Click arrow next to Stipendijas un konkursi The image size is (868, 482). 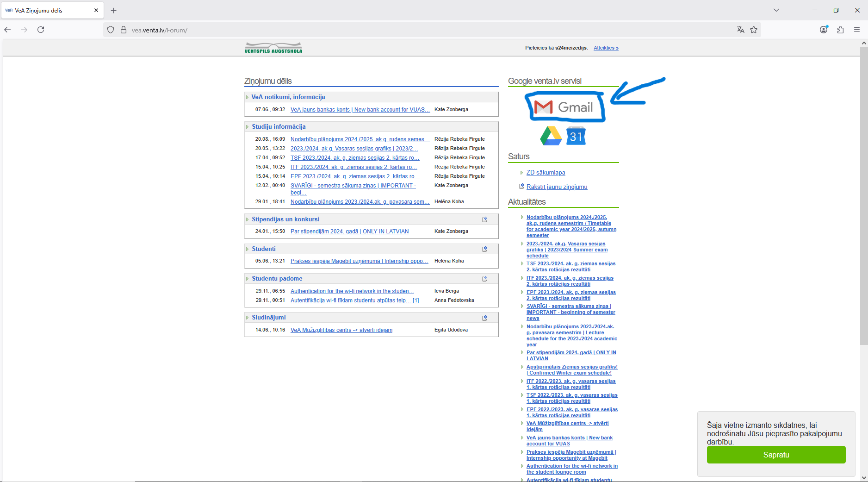(247, 219)
